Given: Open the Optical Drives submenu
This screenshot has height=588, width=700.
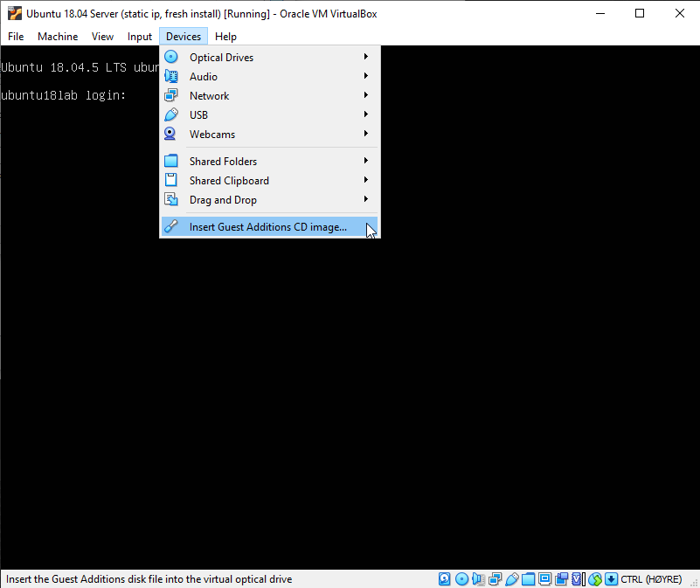Looking at the screenshot, I should pos(270,57).
